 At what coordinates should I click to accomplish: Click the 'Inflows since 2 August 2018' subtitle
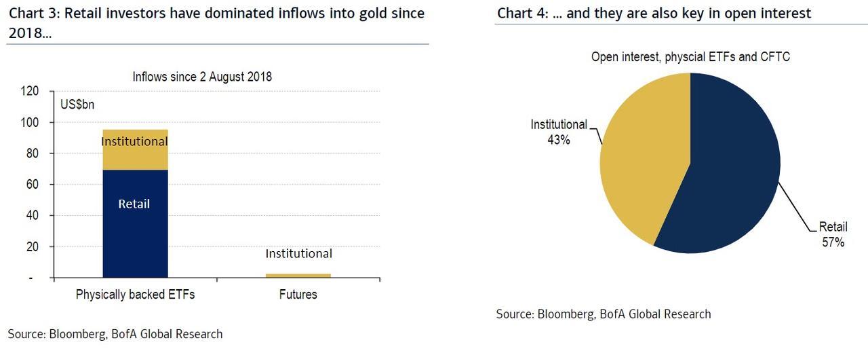pyautogui.click(x=202, y=77)
